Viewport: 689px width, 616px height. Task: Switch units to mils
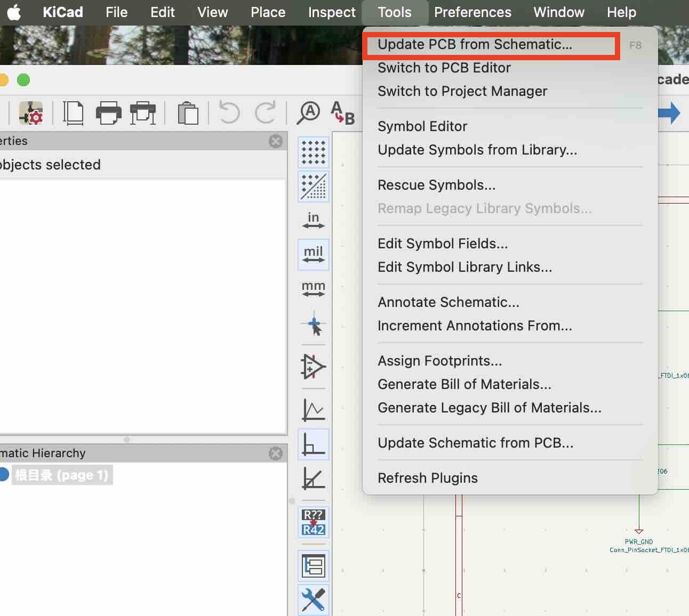(x=314, y=255)
